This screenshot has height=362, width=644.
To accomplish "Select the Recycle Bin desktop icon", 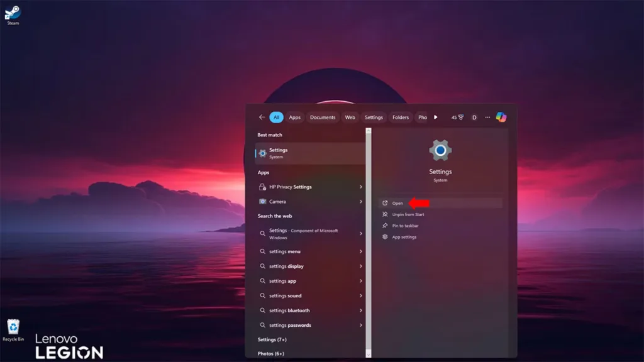I will [x=13, y=330].
